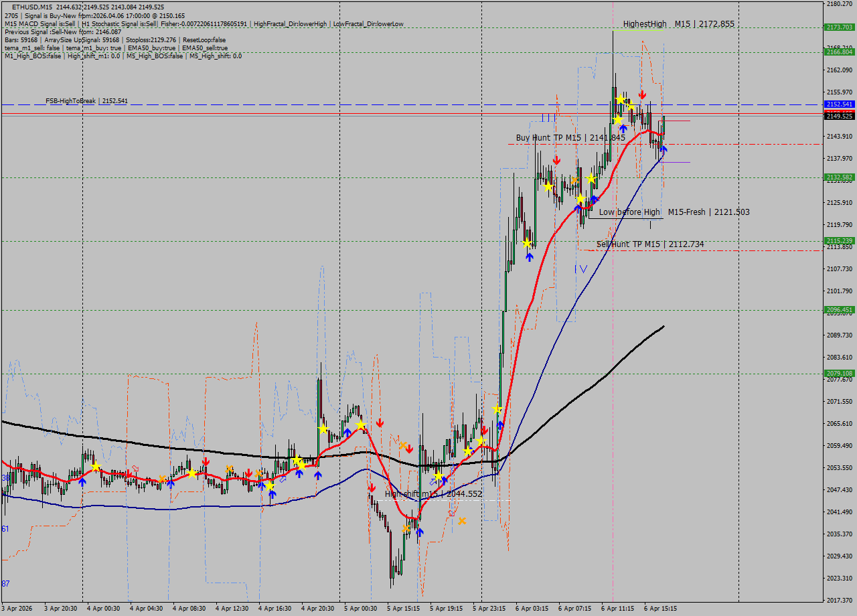Select the HighestHigh M15 2172.855 label

(678, 24)
